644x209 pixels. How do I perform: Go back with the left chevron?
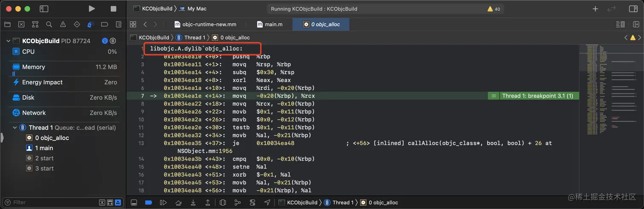point(145,24)
